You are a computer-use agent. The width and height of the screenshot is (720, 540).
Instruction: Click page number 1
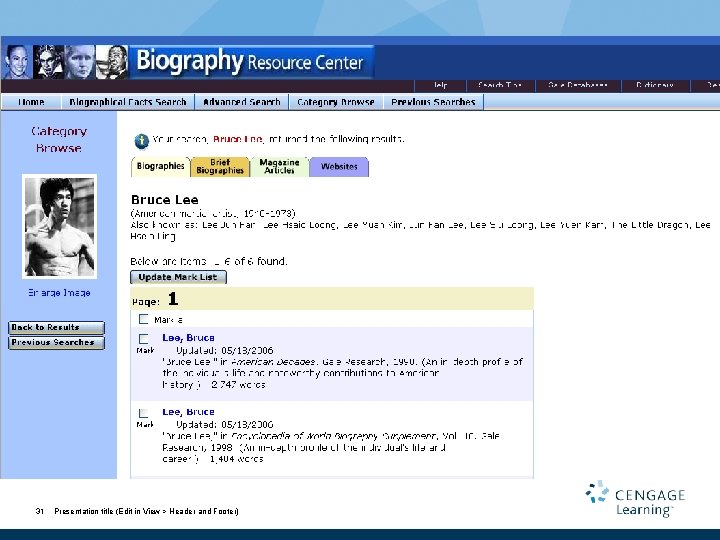(x=173, y=299)
